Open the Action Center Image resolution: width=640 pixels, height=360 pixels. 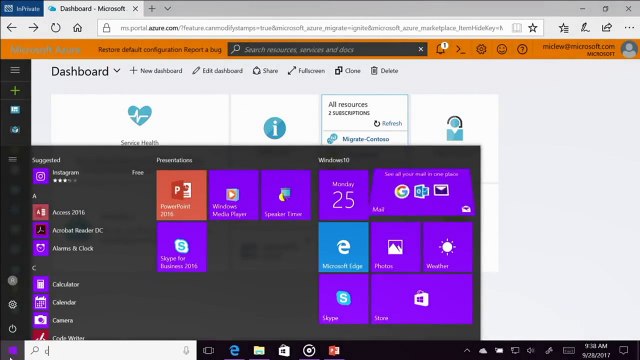coord(623,350)
